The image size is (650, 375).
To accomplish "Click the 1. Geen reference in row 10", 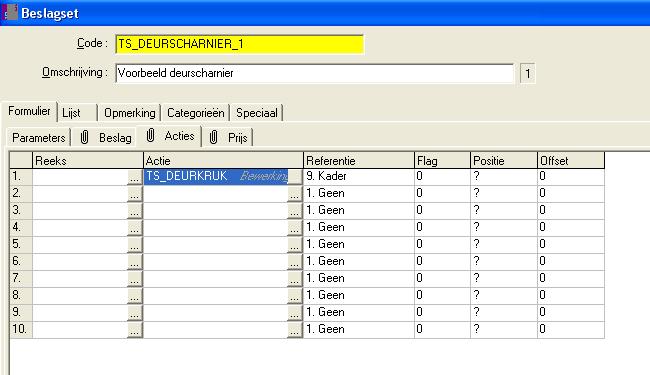I will point(359,329).
